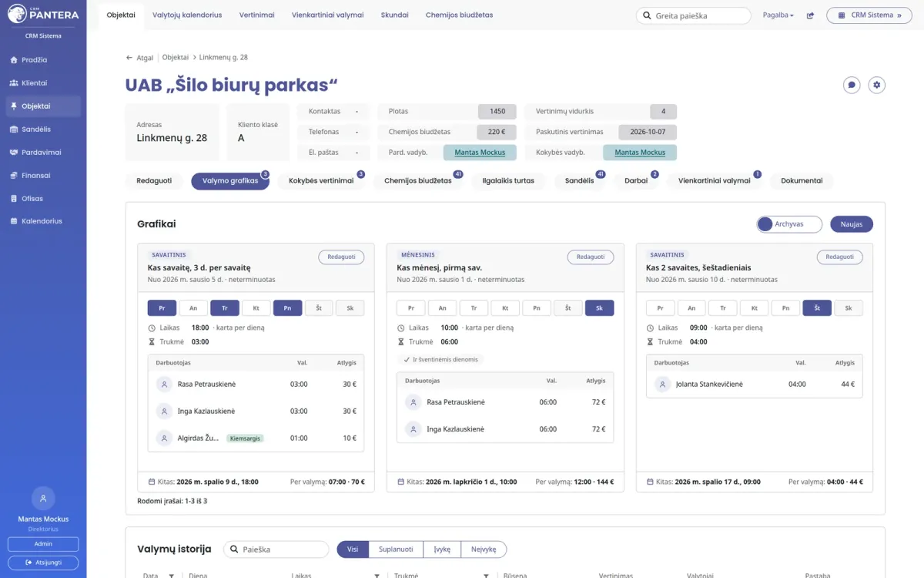Click Jolanta Stankevičienė's avatar icon
The image size is (924, 578).
tap(663, 384)
